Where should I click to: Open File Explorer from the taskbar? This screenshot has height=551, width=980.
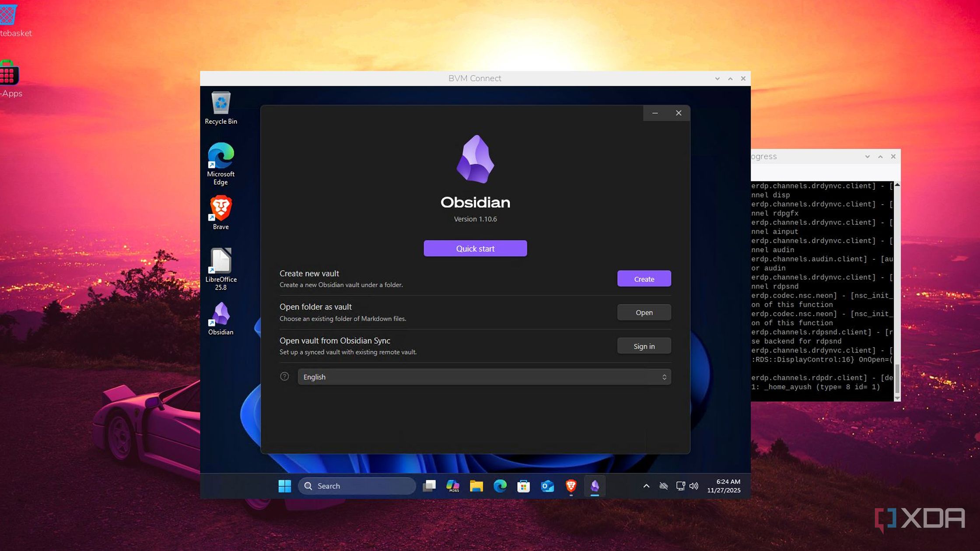(476, 486)
